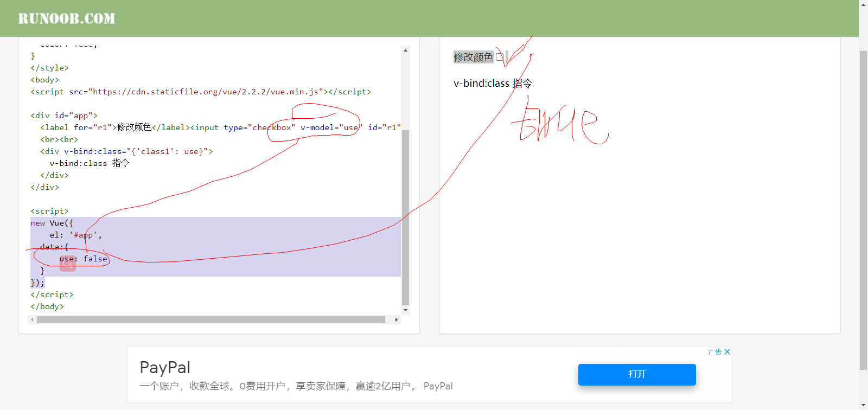Click the '});' code line
868x410 pixels.
click(x=37, y=283)
